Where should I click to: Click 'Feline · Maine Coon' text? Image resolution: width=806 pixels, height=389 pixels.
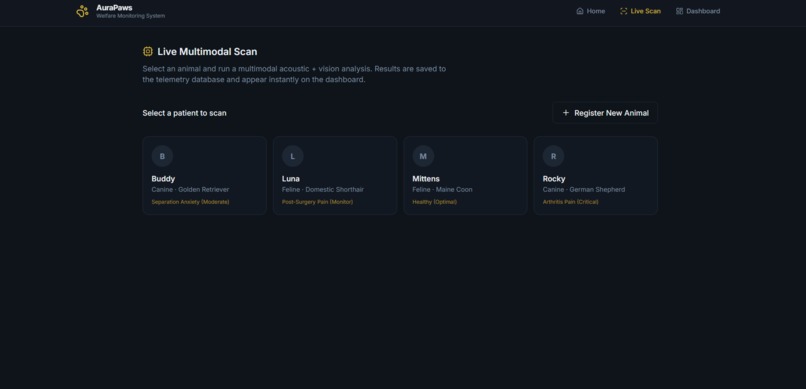[442, 190]
